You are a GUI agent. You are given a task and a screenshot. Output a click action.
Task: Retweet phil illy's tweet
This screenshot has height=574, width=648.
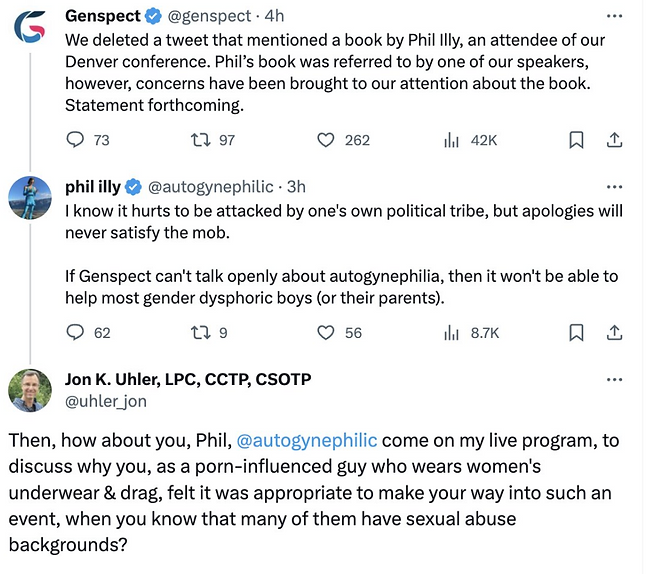[x=202, y=333]
